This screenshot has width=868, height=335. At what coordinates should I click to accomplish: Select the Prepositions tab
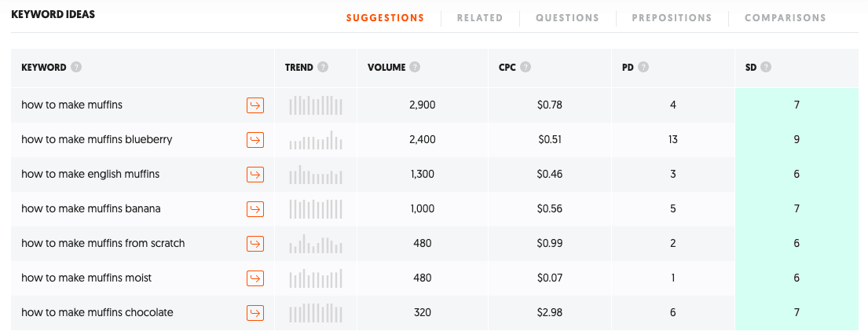pos(672,18)
